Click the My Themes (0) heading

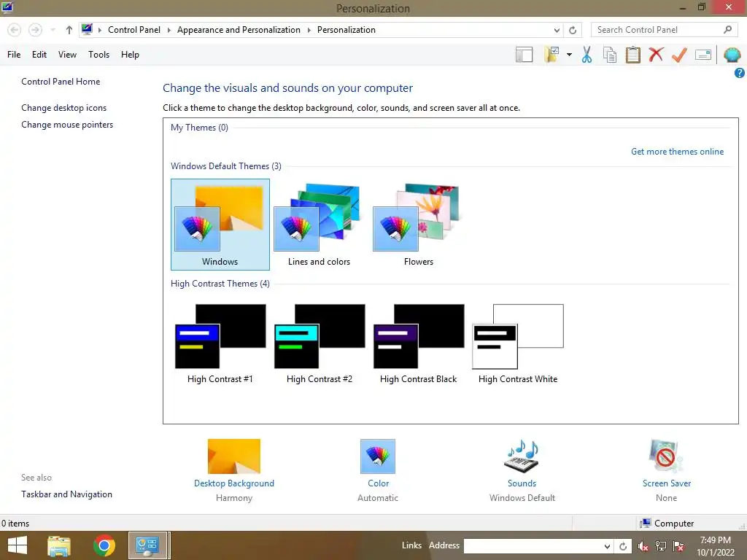tap(199, 128)
